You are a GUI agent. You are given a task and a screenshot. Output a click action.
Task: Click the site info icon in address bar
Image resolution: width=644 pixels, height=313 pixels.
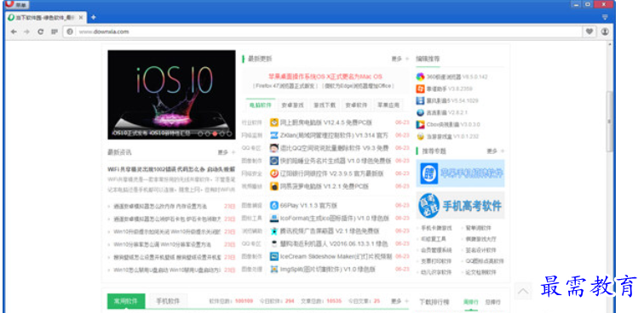point(70,31)
